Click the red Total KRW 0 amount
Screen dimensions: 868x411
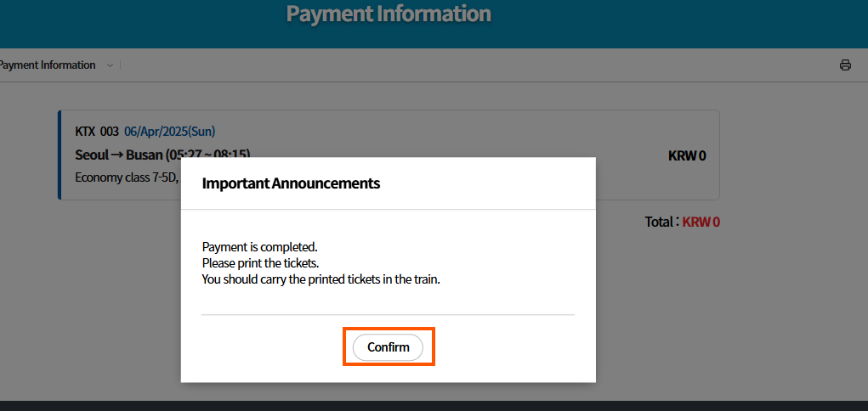(701, 222)
